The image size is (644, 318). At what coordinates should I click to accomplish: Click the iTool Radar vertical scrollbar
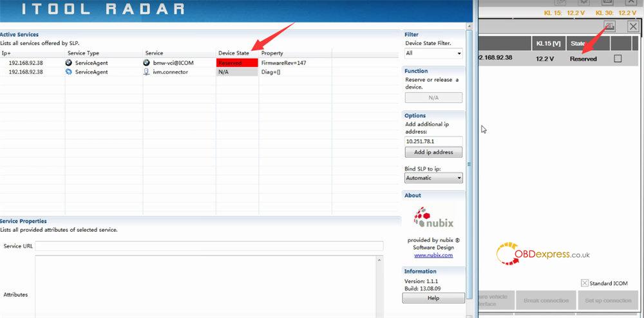tap(469, 164)
